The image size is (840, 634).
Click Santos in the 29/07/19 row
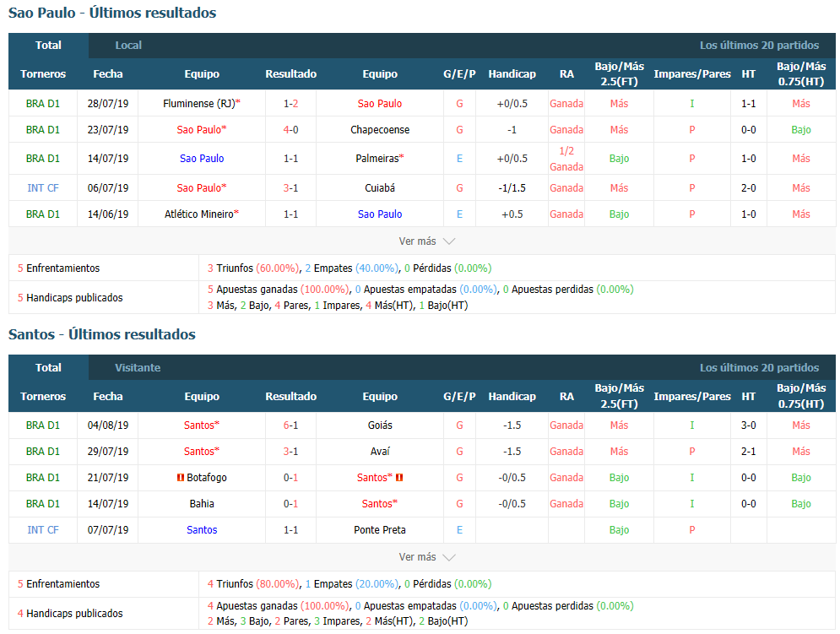198,452
